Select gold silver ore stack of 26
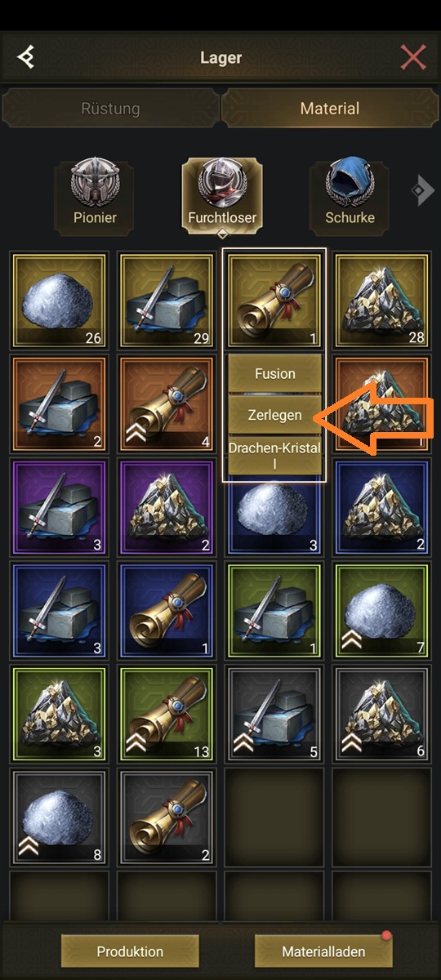Viewport: 441px width, 980px height. click(59, 301)
